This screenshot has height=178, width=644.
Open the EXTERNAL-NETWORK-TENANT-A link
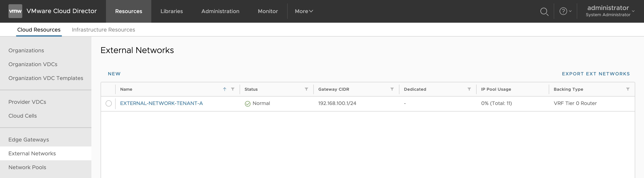(161, 103)
